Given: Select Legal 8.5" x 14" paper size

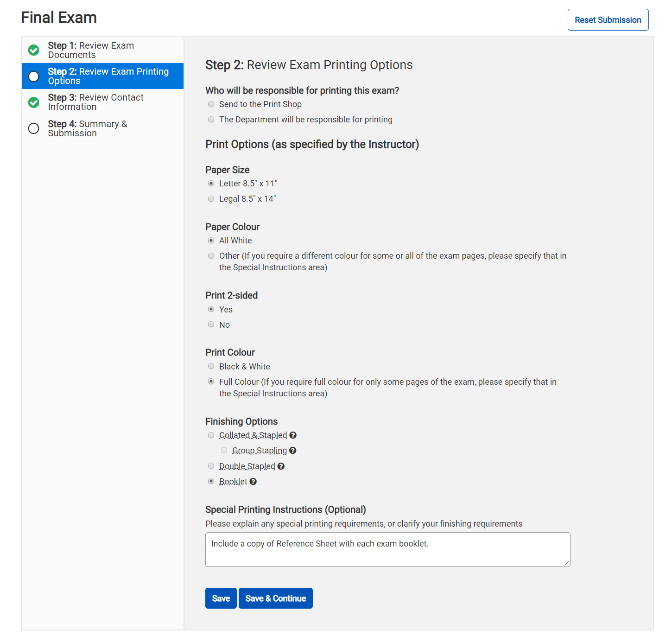Looking at the screenshot, I should 211,199.
